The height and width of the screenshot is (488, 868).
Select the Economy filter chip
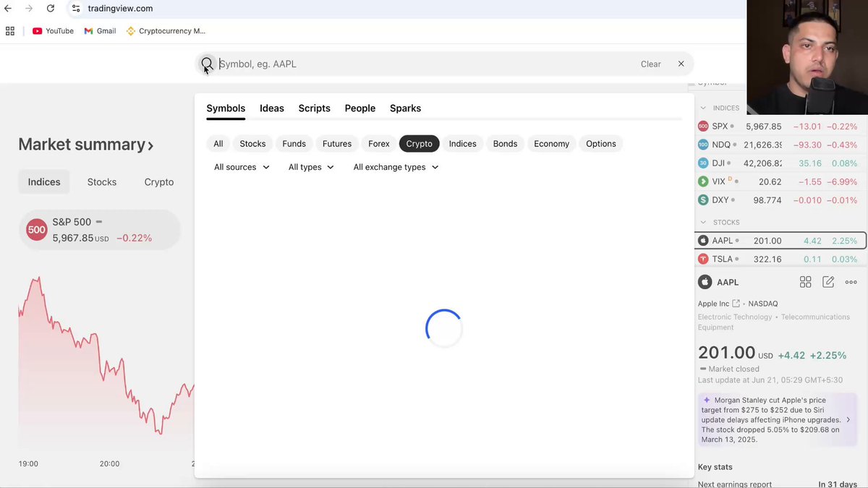point(552,144)
